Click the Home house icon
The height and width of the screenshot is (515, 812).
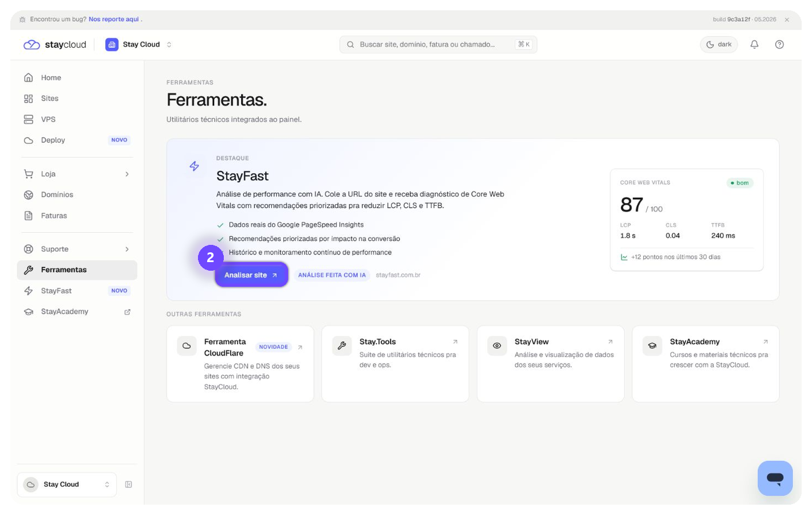[28, 77]
